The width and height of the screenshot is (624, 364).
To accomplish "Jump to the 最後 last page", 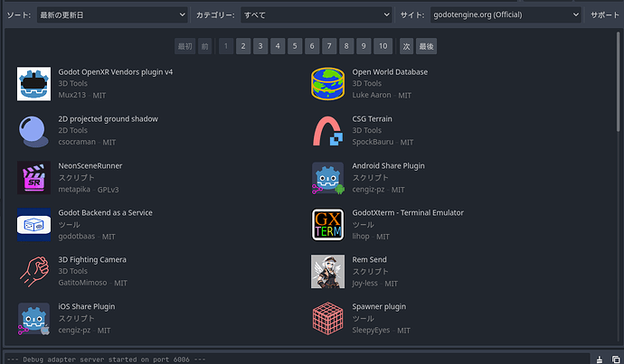I will click(426, 46).
